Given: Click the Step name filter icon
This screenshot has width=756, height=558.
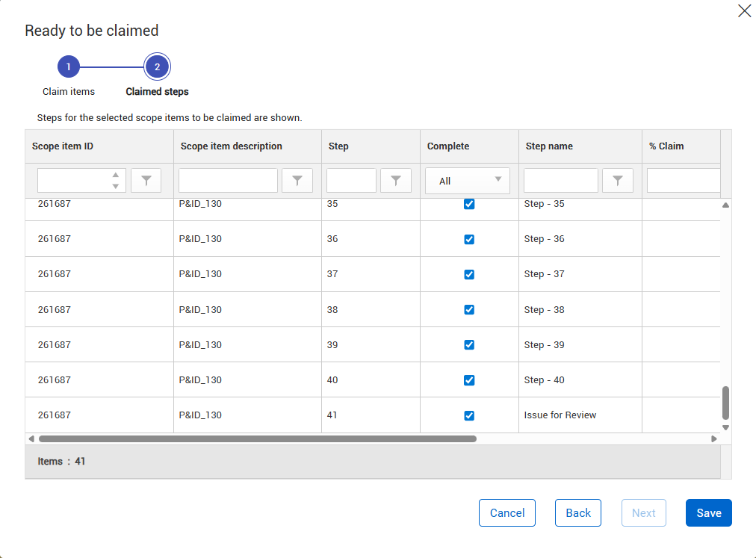Looking at the screenshot, I should click(x=618, y=181).
